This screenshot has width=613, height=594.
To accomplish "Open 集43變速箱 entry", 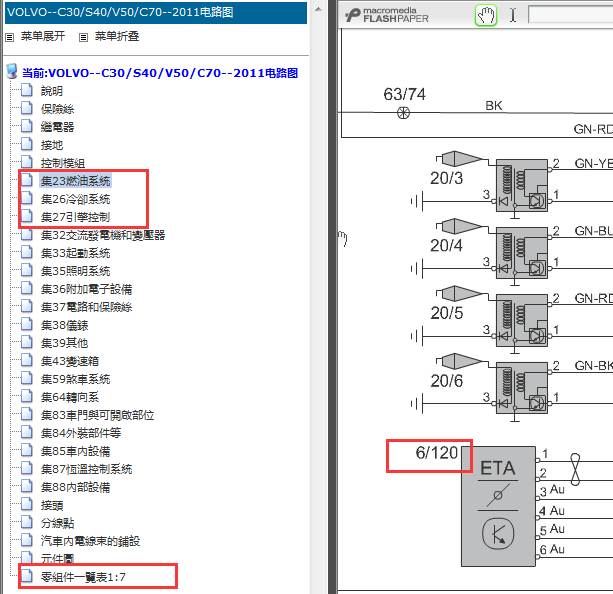I will [x=70, y=361].
